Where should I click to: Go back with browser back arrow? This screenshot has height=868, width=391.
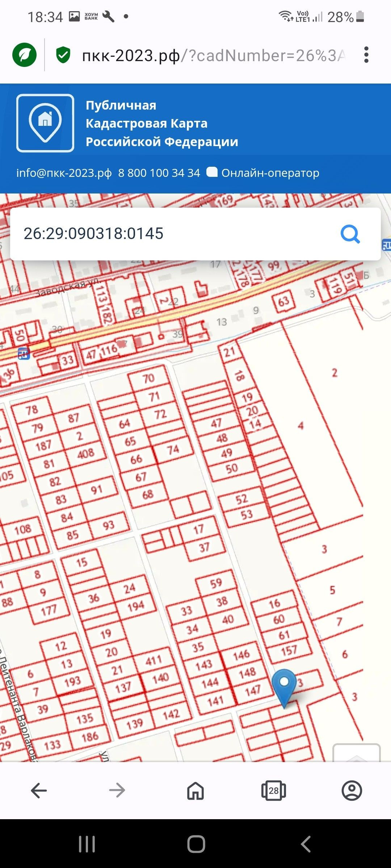tap(39, 791)
